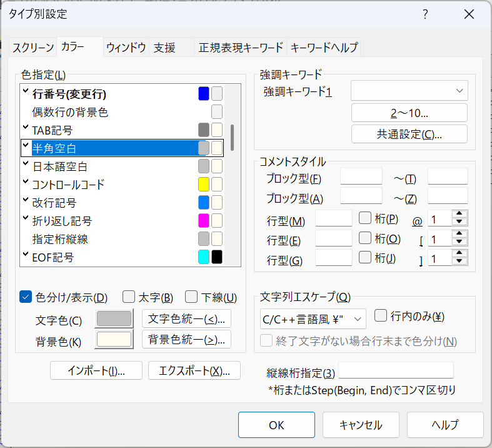Toggle checkmark for コントロールコード row
The height and width of the screenshot is (448, 492).
26,182
